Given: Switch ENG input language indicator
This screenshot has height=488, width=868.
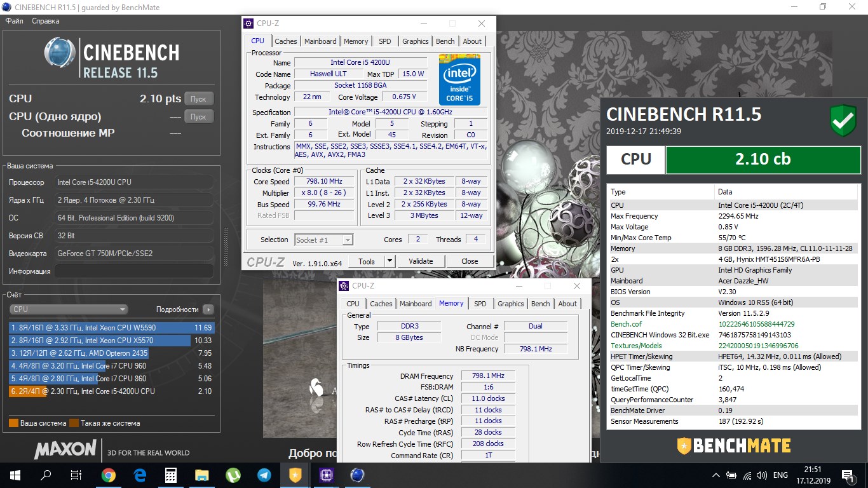Looking at the screenshot, I should (x=780, y=475).
